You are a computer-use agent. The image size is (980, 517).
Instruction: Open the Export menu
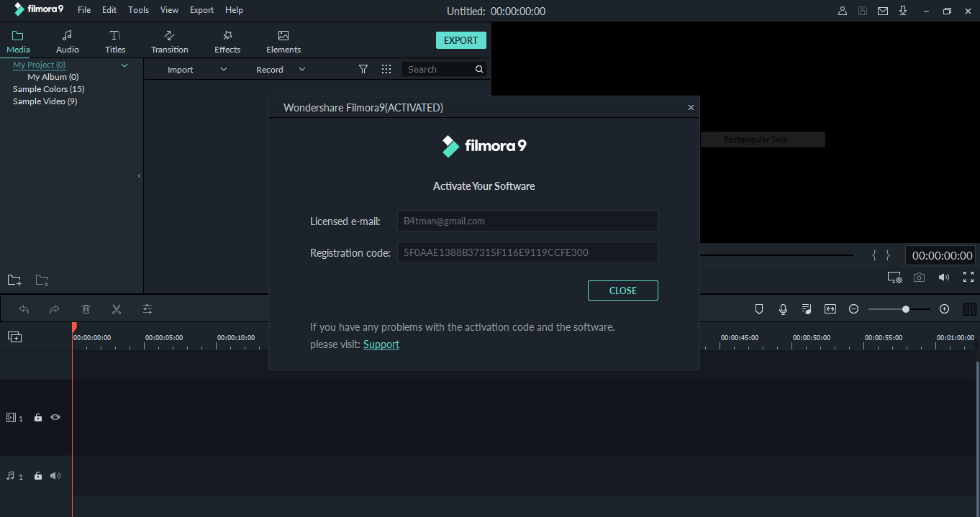coord(201,10)
